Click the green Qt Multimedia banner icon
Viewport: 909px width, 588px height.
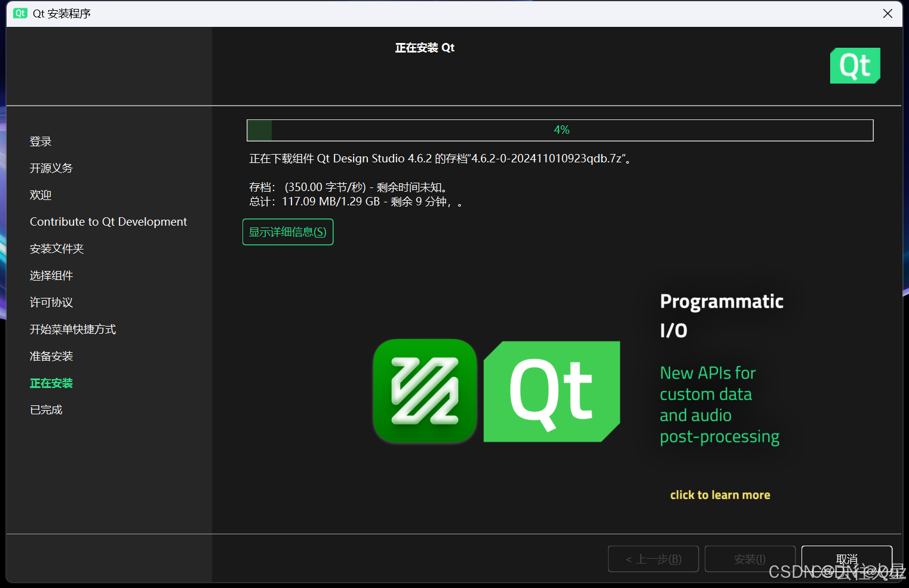point(425,391)
